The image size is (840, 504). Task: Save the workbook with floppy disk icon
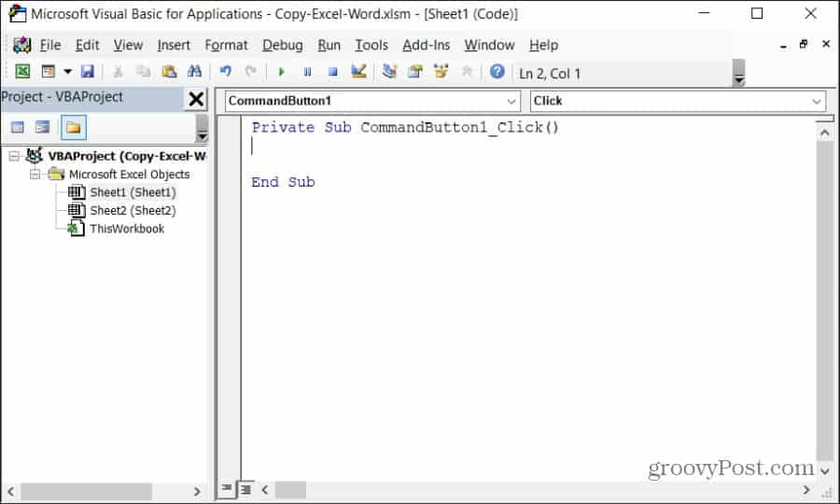(x=88, y=71)
